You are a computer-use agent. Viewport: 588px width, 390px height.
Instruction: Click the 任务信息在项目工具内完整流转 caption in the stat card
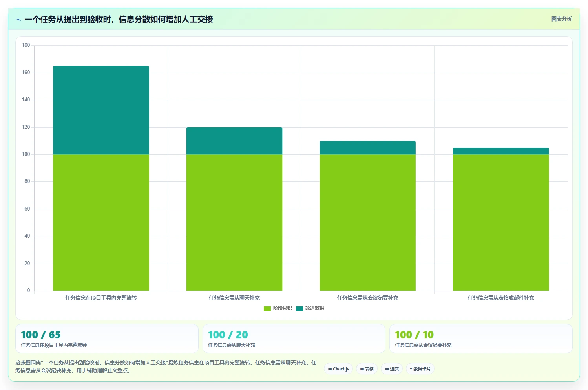[x=54, y=345]
